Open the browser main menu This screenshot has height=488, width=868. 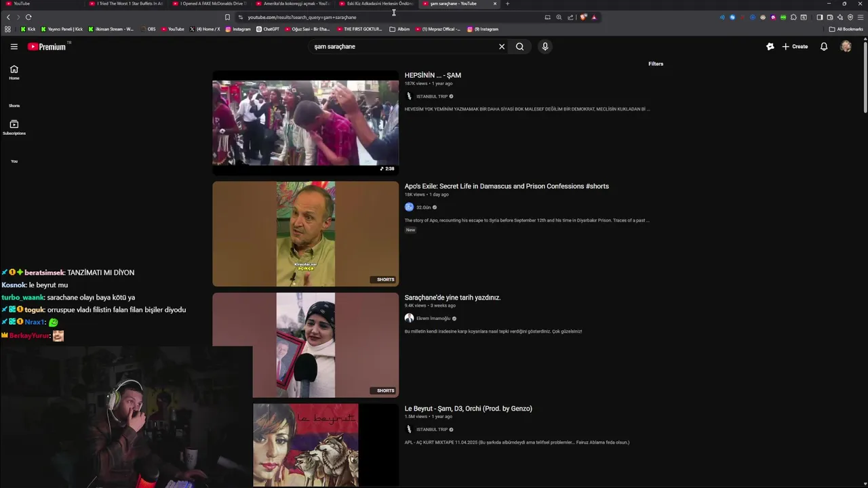(x=861, y=17)
